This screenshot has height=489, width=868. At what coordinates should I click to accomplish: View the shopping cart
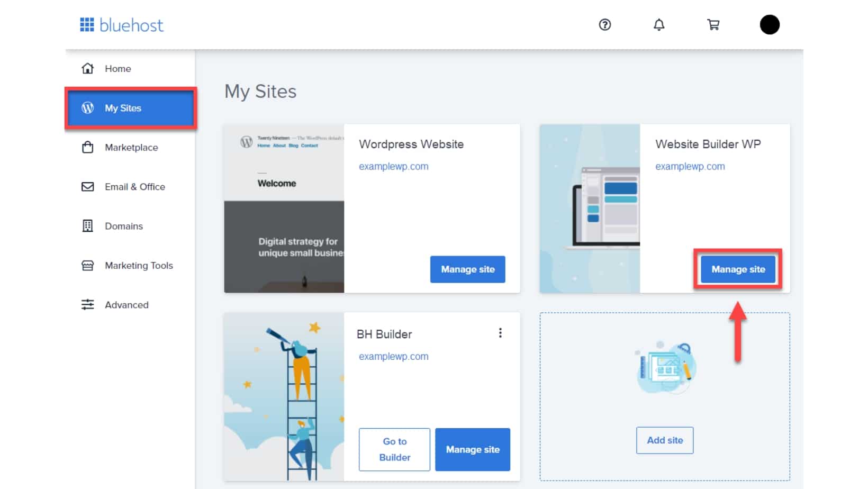[x=713, y=24]
